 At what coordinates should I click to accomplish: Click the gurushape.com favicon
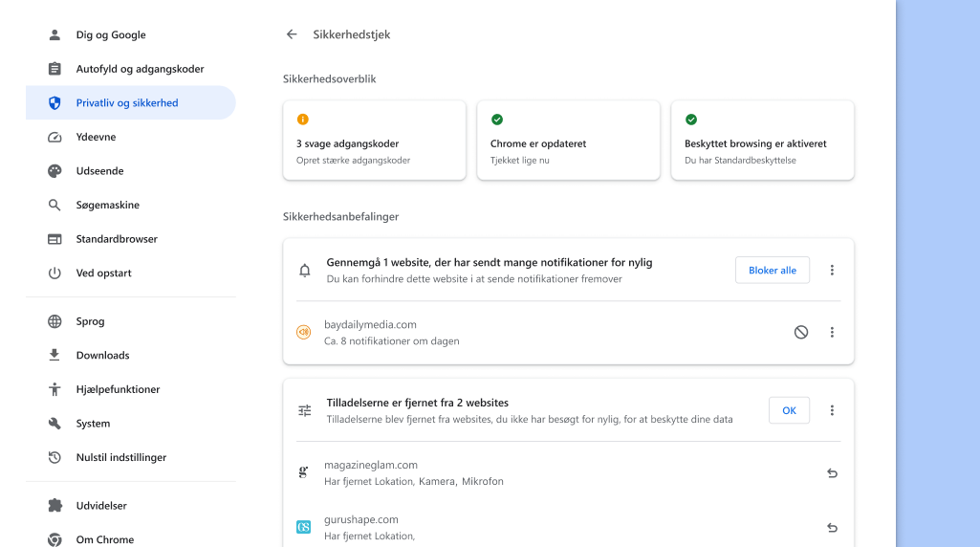(x=304, y=527)
